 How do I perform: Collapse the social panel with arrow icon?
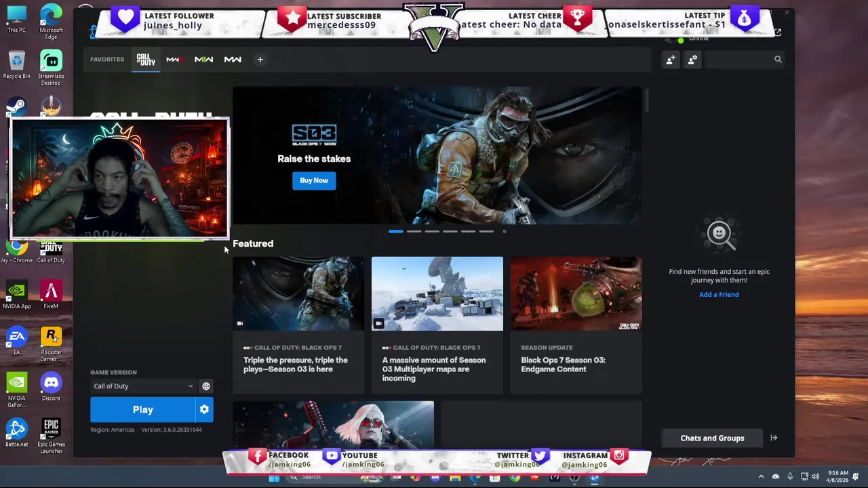pos(774,438)
